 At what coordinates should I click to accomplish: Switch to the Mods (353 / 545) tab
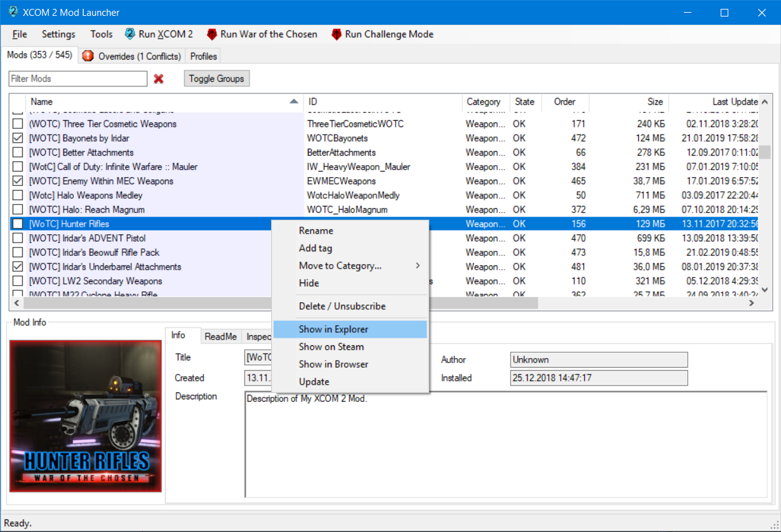click(39, 55)
